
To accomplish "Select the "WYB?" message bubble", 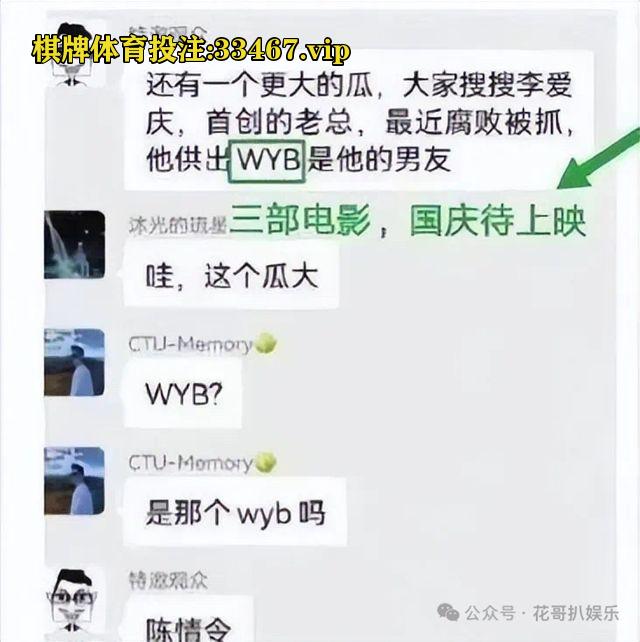I will [183, 393].
